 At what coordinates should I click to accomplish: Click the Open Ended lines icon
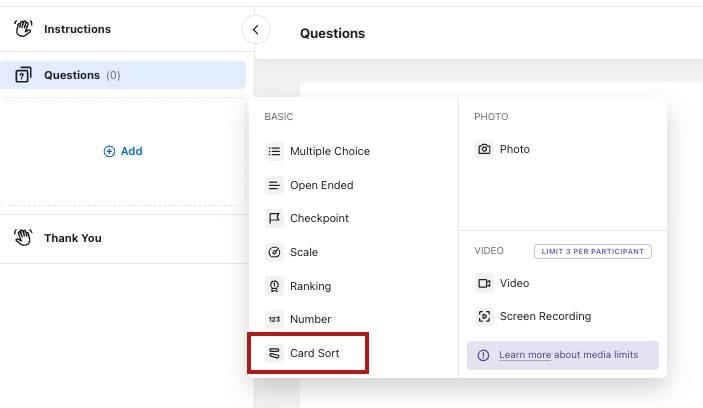(274, 185)
